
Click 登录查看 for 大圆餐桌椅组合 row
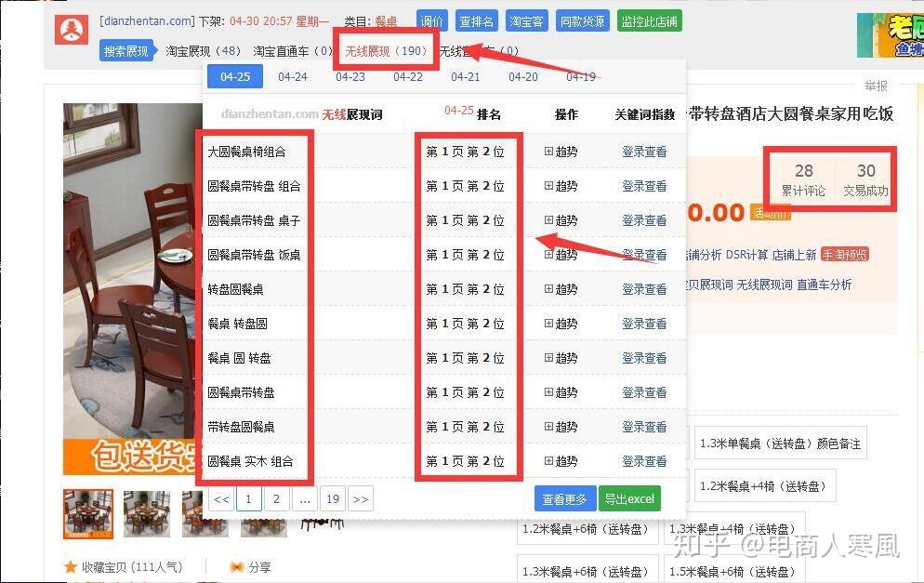(x=644, y=152)
